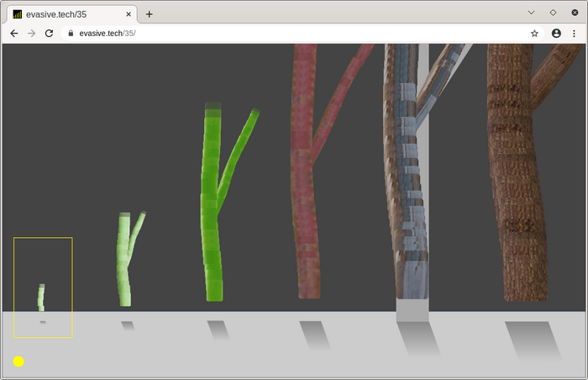Click the browser back arrow
Image resolution: width=588 pixels, height=380 pixels.
14,34
